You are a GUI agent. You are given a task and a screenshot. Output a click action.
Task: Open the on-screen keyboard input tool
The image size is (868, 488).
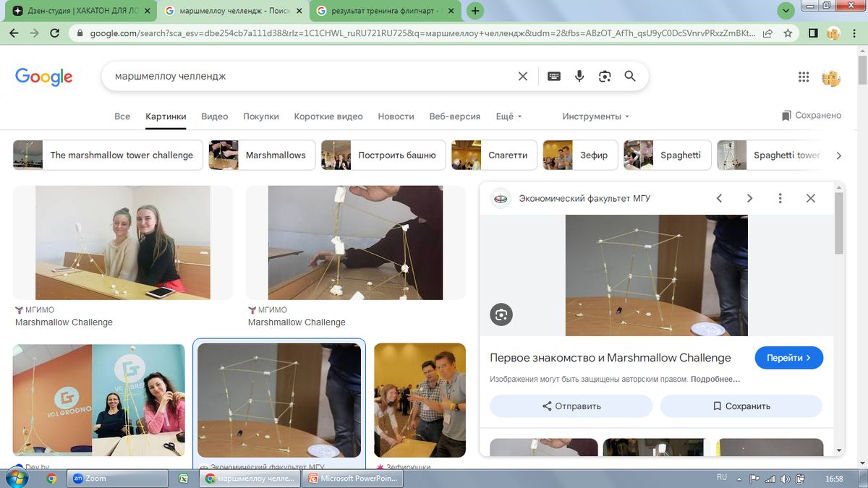[554, 76]
